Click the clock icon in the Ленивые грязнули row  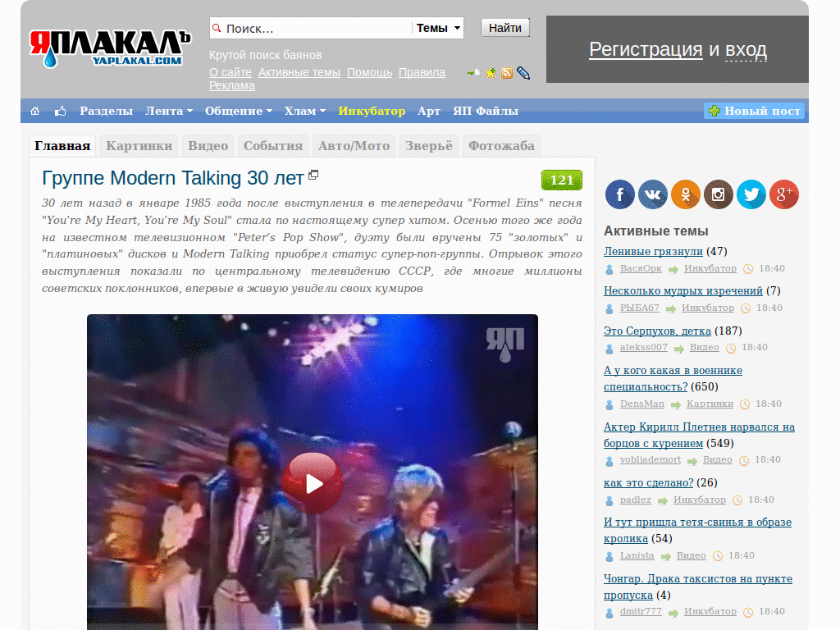click(748, 269)
